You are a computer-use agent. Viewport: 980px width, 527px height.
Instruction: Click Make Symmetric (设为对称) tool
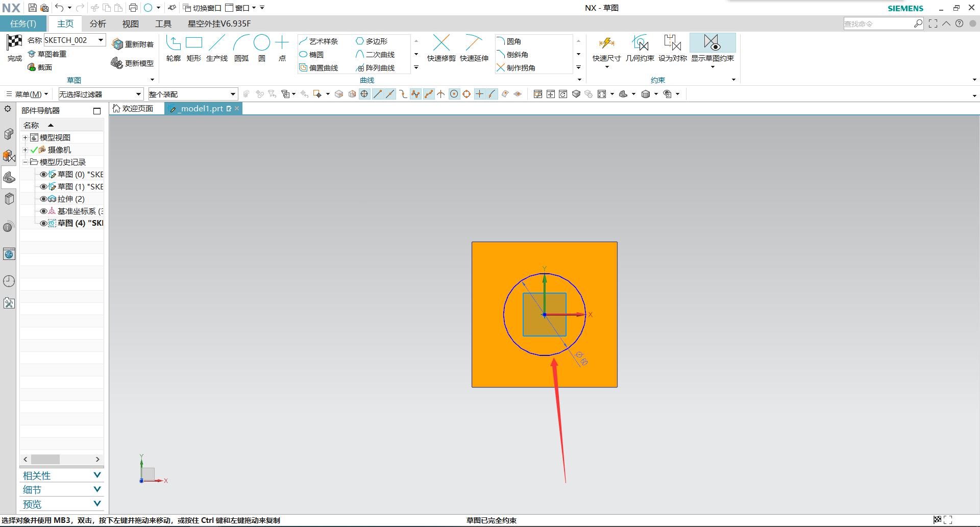point(673,49)
